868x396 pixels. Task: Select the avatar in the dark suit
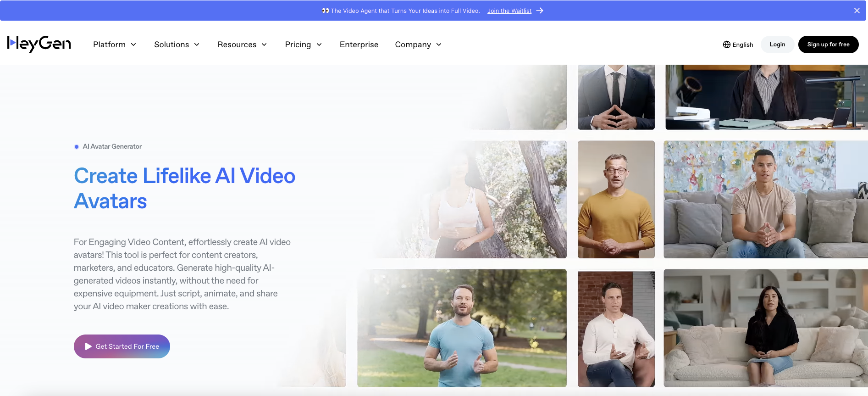(616, 97)
